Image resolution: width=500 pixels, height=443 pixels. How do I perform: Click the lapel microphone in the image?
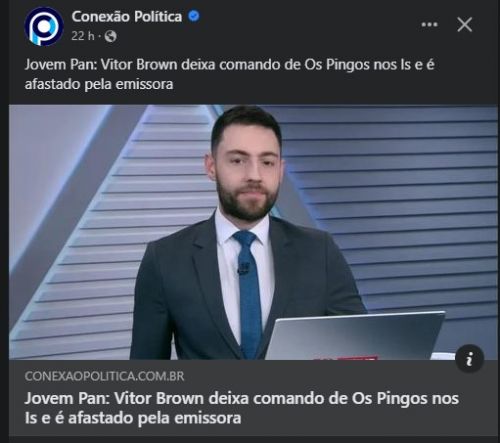[x=243, y=268]
